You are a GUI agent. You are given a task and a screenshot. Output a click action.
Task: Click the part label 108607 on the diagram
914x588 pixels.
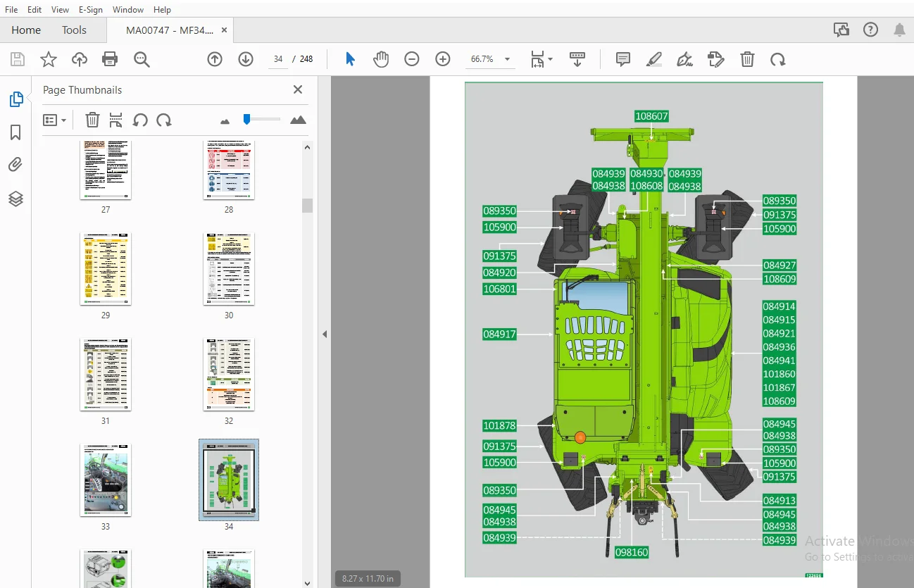pyautogui.click(x=651, y=116)
